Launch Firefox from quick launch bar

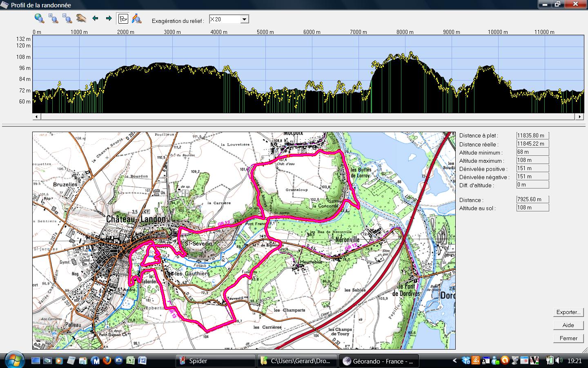[107, 361]
